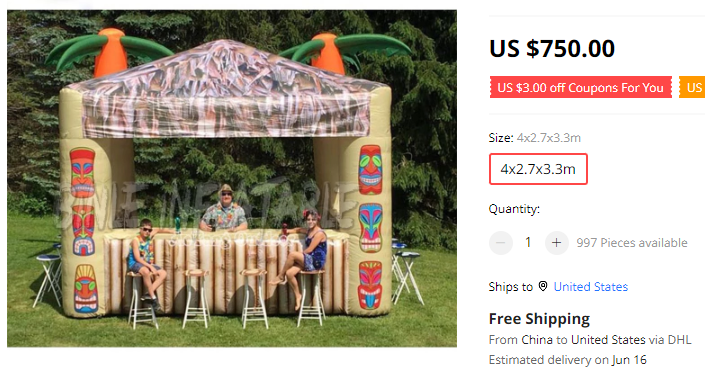The width and height of the screenshot is (705, 374).
Task: Click the man in hat behind the bar
Action: click(x=224, y=208)
